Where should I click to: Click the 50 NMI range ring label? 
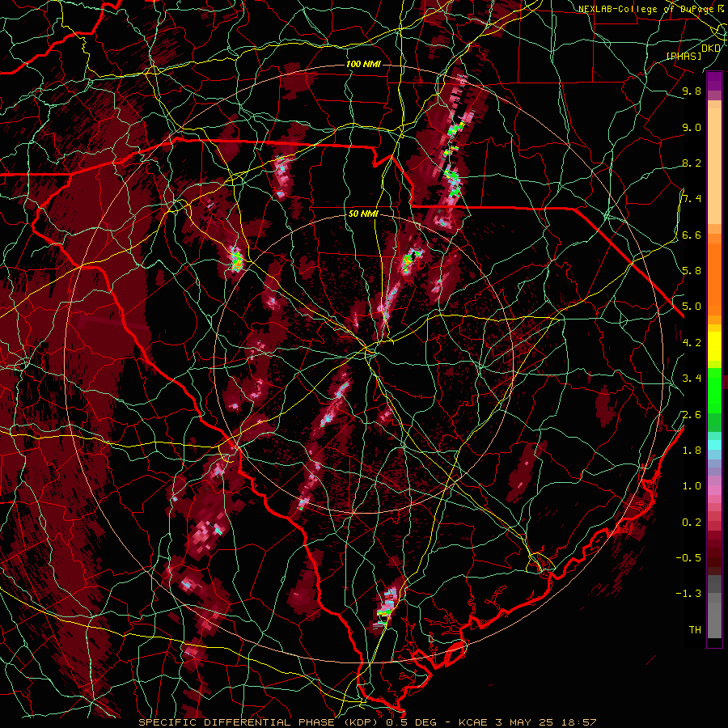click(363, 214)
